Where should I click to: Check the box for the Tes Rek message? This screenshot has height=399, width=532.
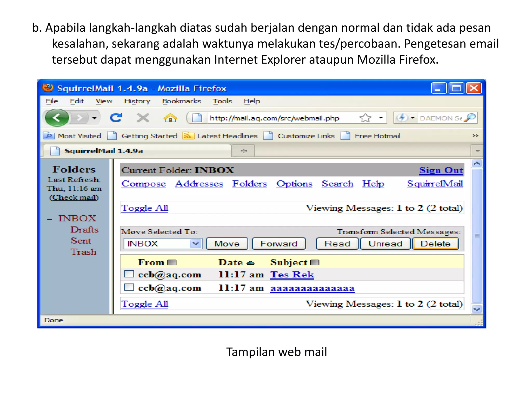pos(129,274)
